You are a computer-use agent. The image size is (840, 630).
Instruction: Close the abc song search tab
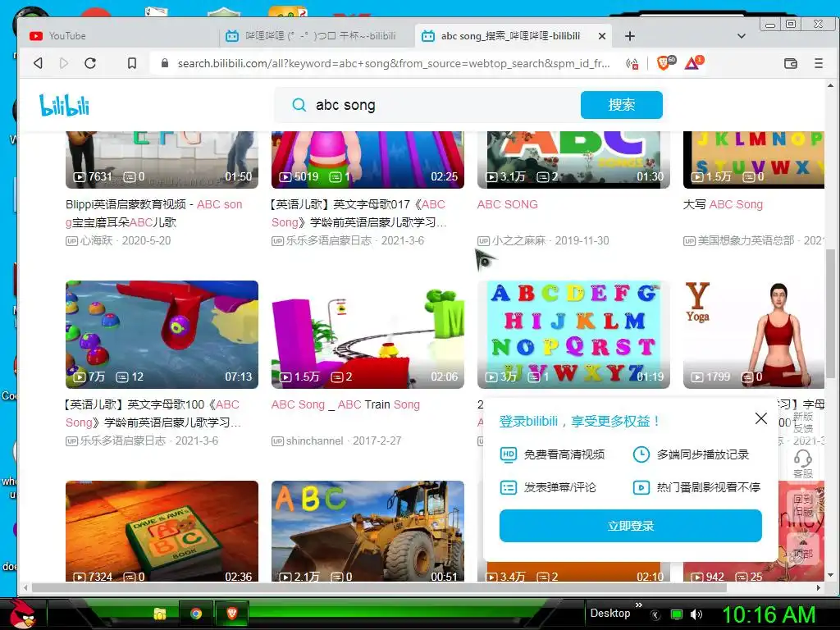coord(602,36)
